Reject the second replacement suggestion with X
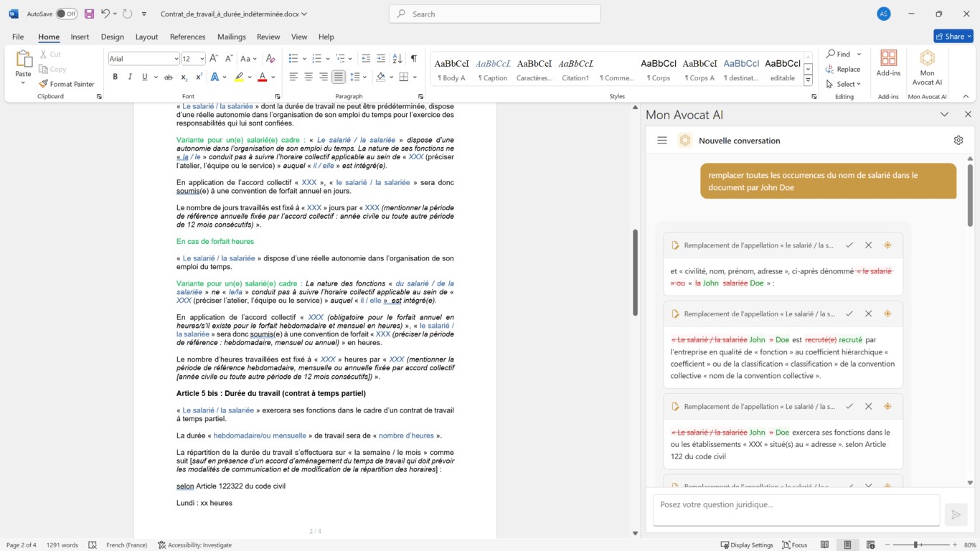The height and width of the screenshot is (551, 980). [x=868, y=314]
